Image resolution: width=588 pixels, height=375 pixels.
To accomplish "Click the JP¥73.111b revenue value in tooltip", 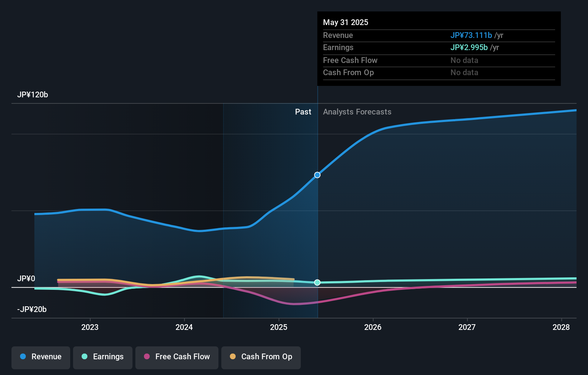I will (471, 35).
